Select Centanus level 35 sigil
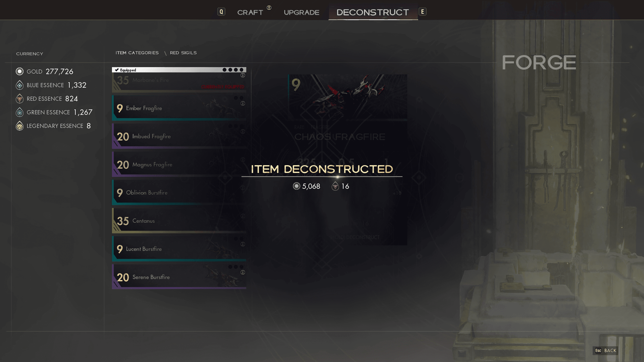 click(x=179, y=220)
